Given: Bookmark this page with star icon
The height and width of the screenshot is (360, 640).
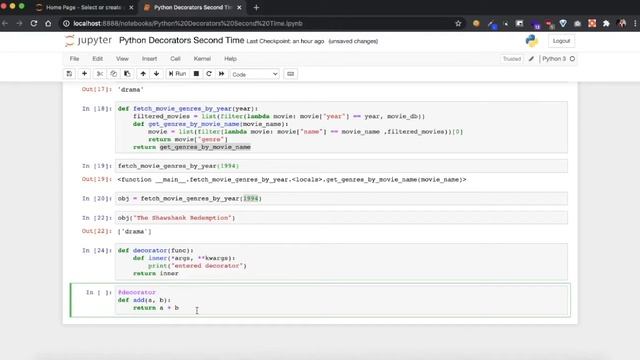Looking at the screenshot, I should click(458, 24).
